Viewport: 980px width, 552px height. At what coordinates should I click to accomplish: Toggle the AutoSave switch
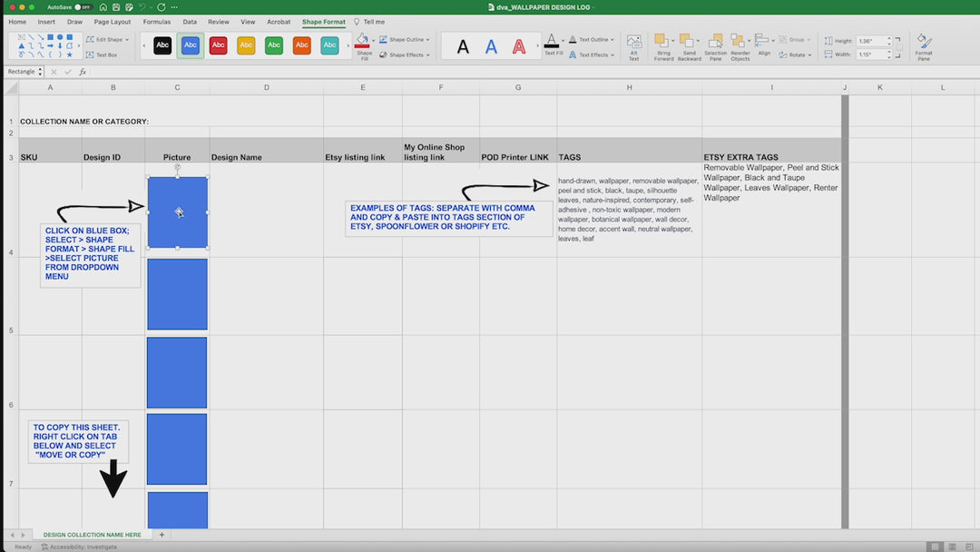click(x=83, y=6)
